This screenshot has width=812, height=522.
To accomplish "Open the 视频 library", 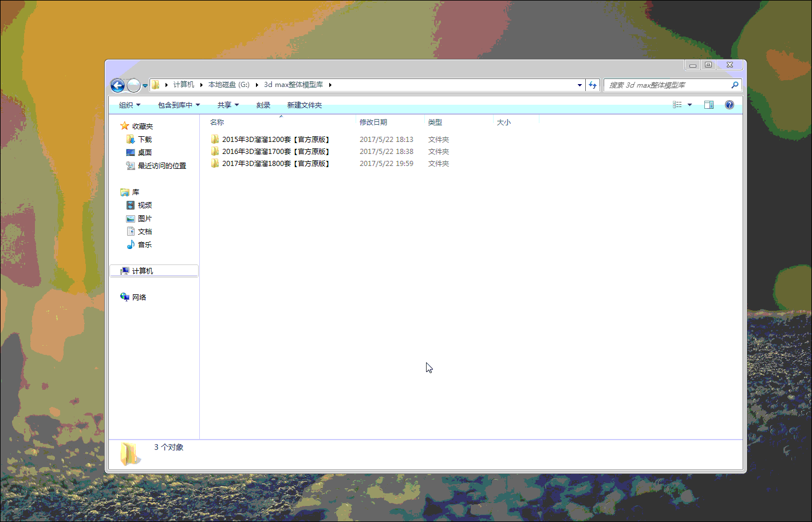I will (145, 205).
